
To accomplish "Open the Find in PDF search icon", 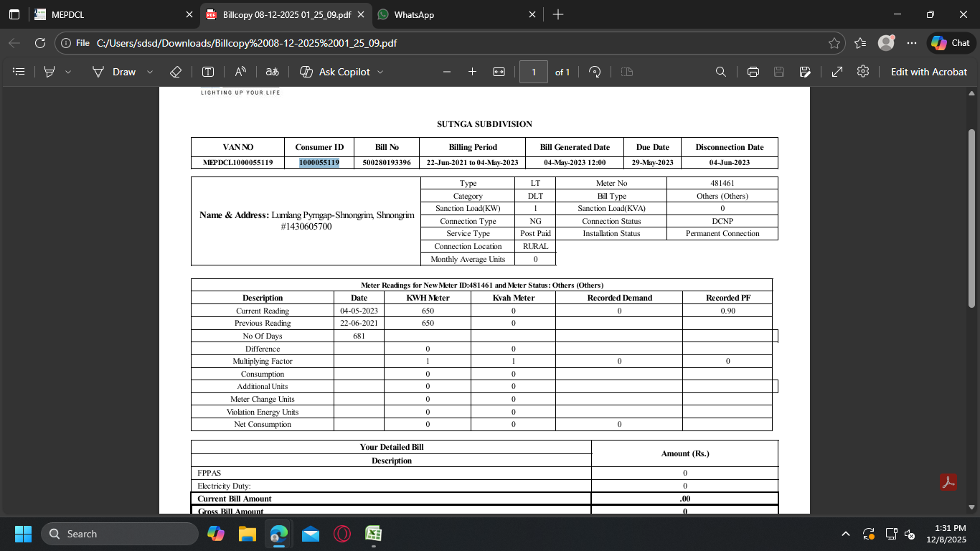I will tap(721, 72).
